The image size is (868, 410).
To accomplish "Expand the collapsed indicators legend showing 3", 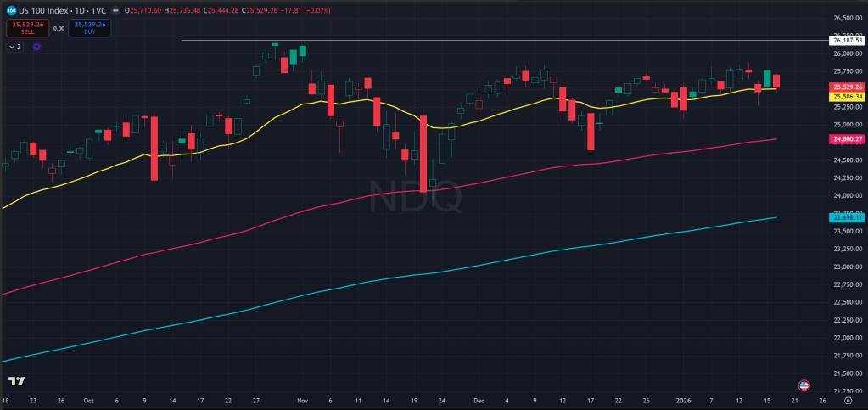I will pos(15,47).
